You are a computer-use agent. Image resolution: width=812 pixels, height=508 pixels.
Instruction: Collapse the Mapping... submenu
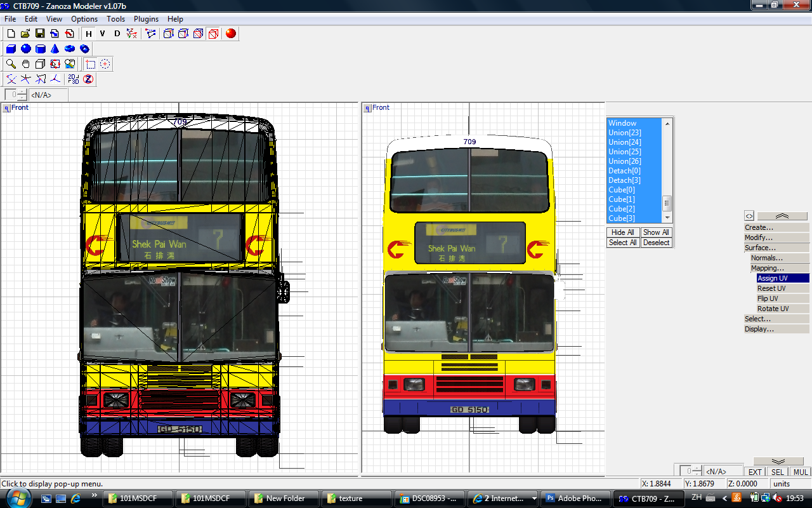click(780, 268)
